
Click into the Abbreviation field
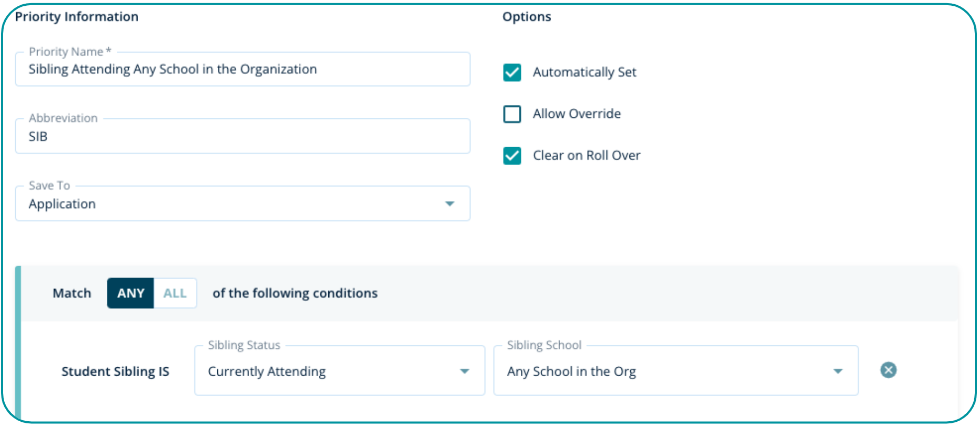point(242,136)
